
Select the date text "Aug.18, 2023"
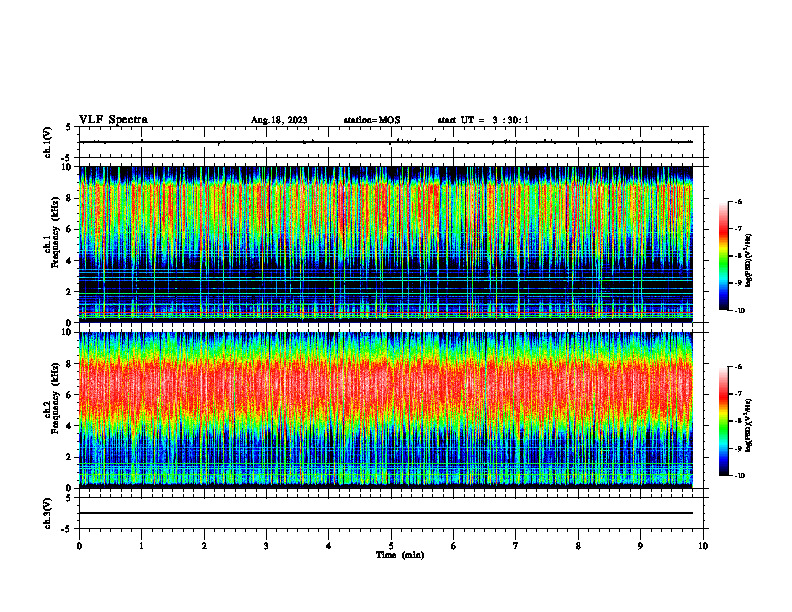[279, 120]
